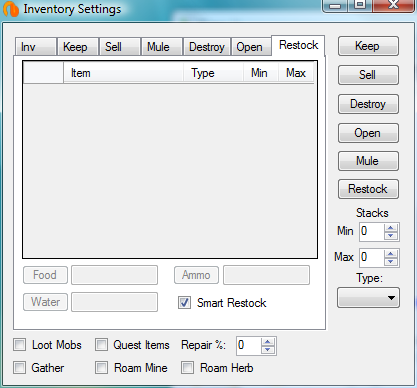417x388 pixels.
Task: Sort by the Type column header
Action: click(213, 73)
